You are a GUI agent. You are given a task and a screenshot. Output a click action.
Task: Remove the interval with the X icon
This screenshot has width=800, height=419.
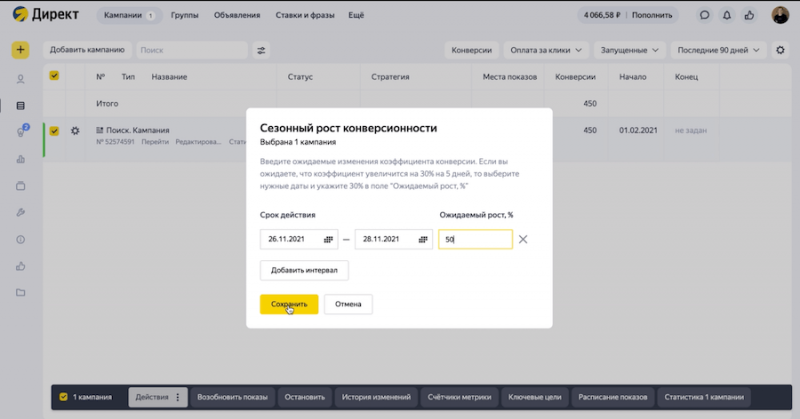point(523,240)
